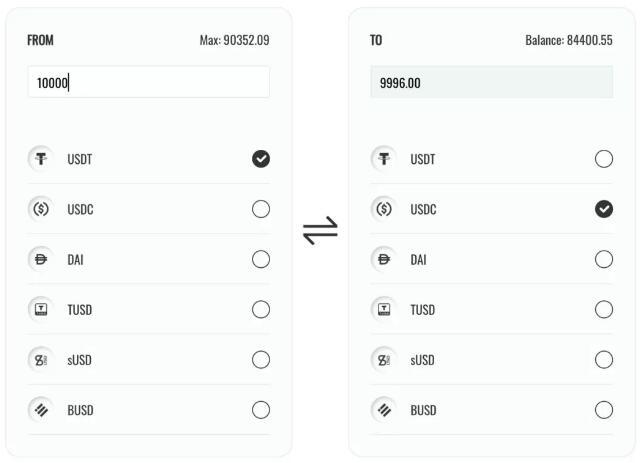Click the Balance: 84400.55 text
The width and height of the screenshot is (640, 463).
tap(569, 41)
